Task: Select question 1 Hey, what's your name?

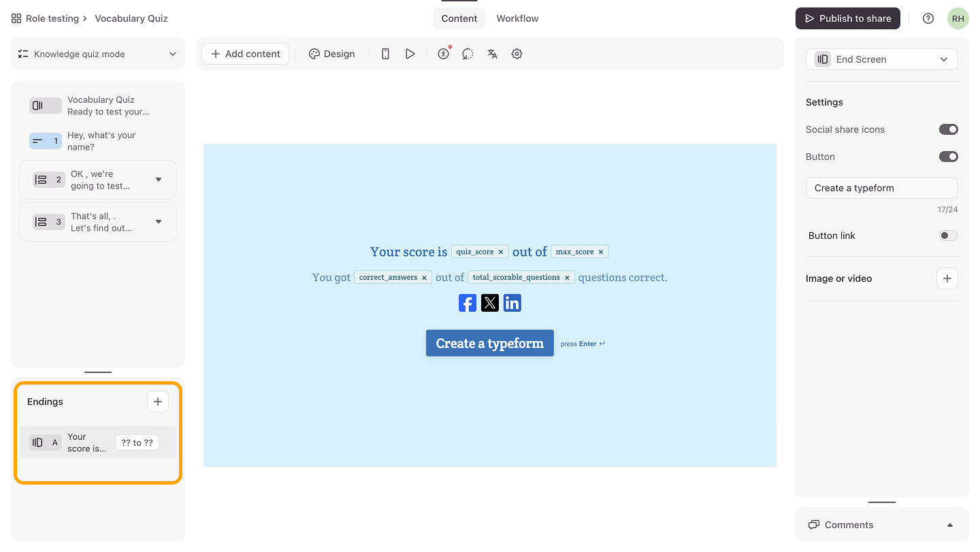Action: (x=98, y=141)
